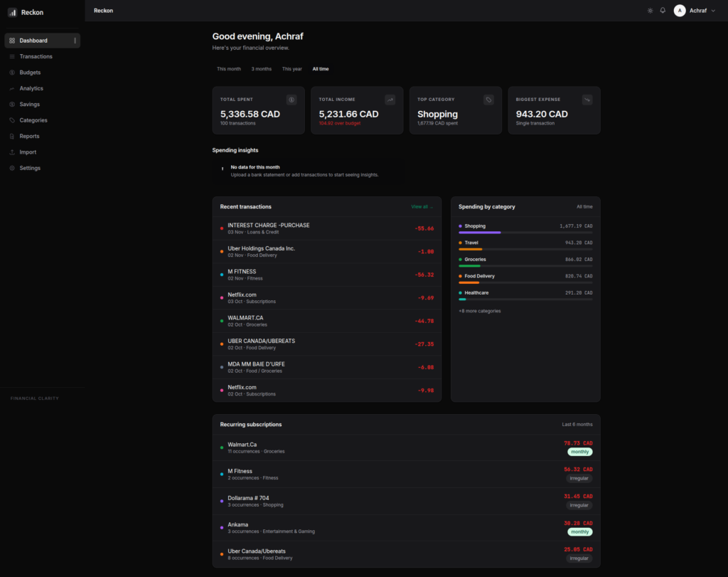Click the 943.20 CAD biggest expense value
The height and width of the screenshot is (577, 728).
(x=541, y=114)
